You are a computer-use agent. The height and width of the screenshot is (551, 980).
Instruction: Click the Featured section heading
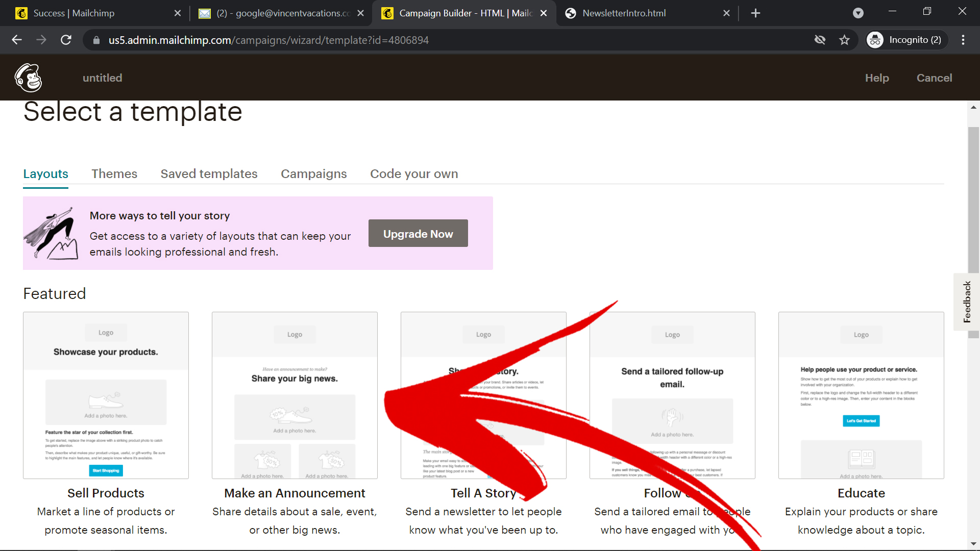pos(55,294)
